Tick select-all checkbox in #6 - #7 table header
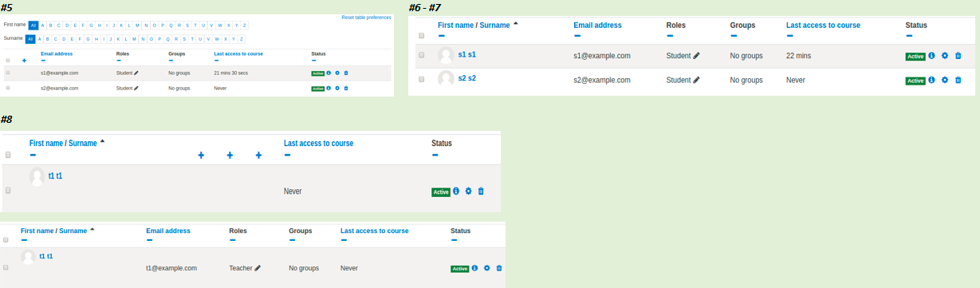 coord(421,35)
